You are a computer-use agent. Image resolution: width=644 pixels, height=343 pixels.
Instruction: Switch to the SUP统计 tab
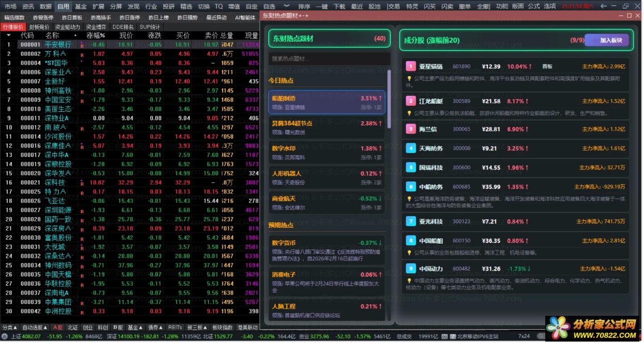pyautogui.click(x=150, y=27)
